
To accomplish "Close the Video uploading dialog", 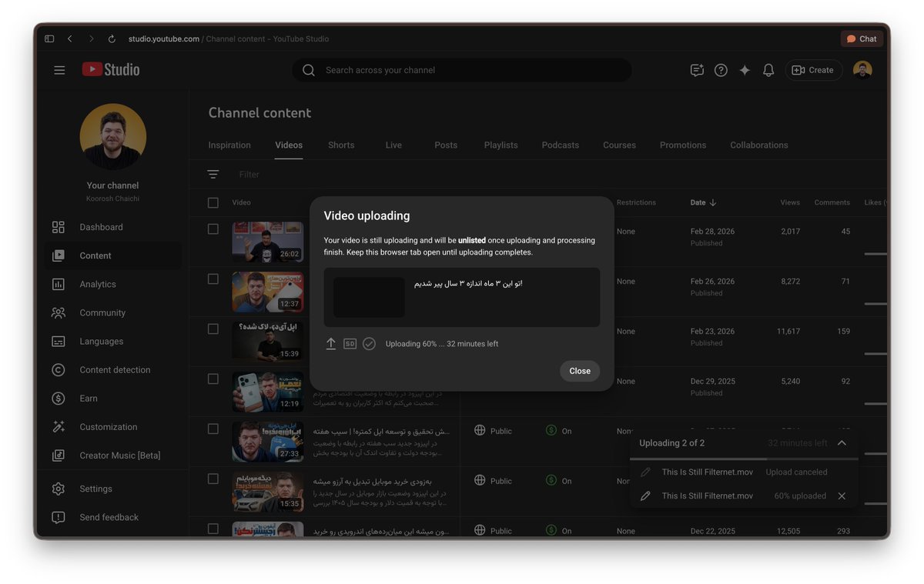I will coord(580,371).
